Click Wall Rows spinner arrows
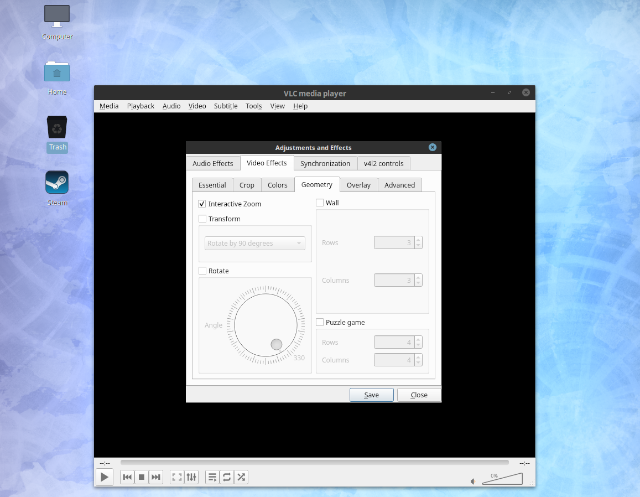Screen dimensions: 640x497 click(418, 242)
